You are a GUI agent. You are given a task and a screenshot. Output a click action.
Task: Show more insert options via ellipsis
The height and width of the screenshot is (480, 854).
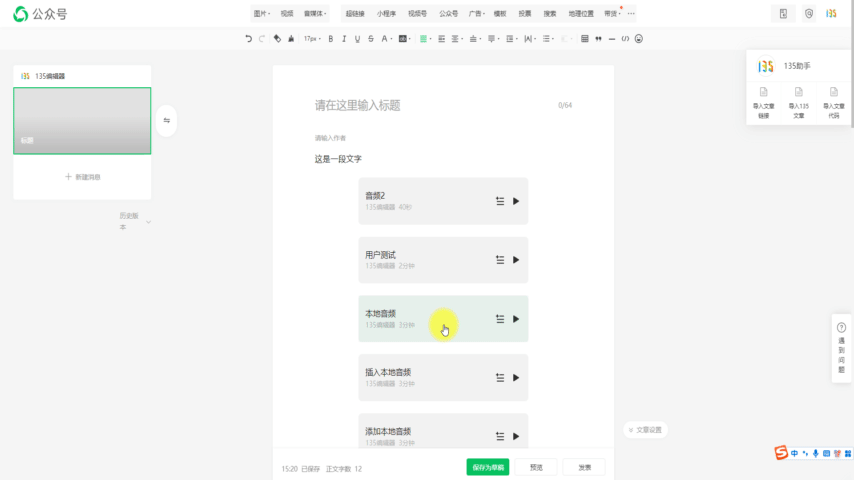631,14
